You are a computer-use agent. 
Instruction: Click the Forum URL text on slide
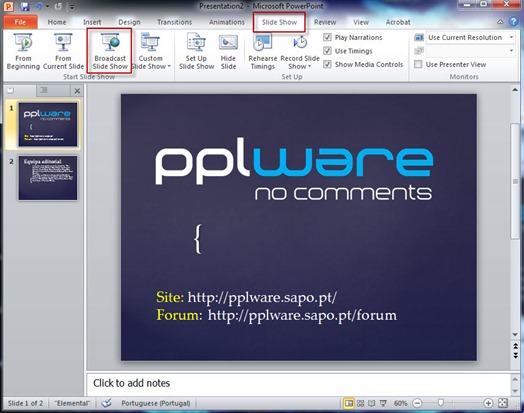302,315
